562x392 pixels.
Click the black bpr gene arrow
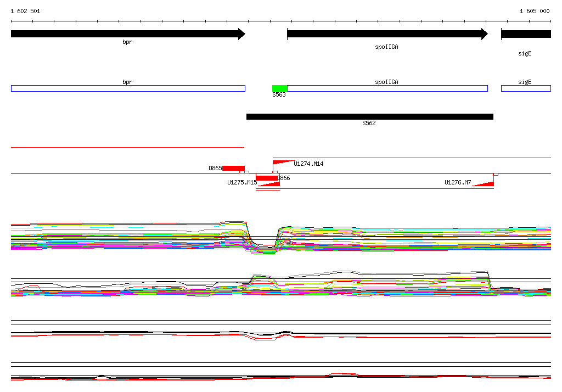(x=128, y=34)
